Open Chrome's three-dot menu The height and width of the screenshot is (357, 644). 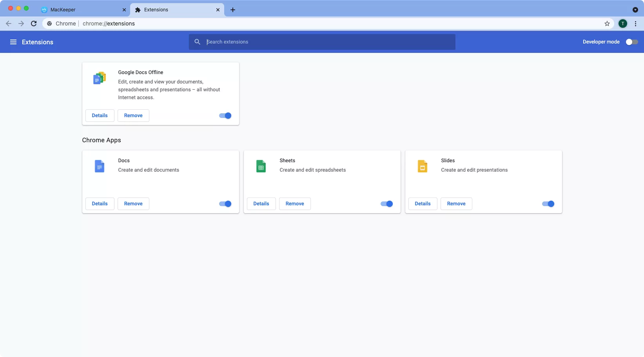point(636,24)
